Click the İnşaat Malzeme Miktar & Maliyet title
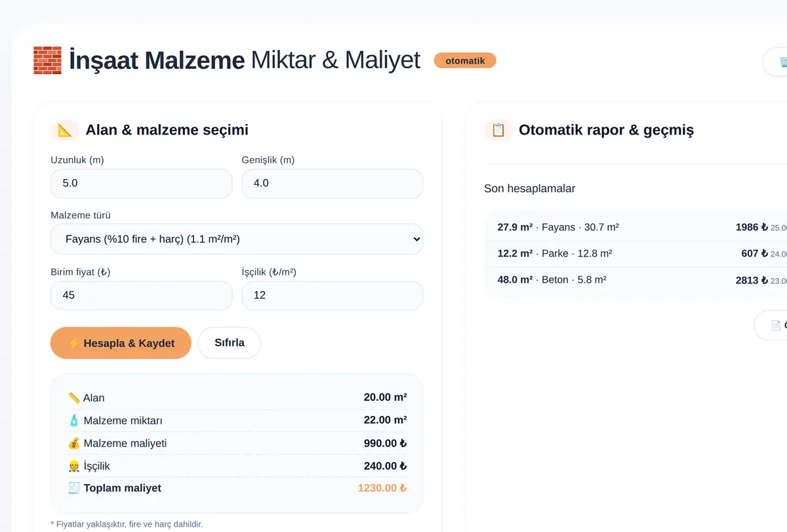This screenshot has width=787, height=532. click(x=245, y=60)
